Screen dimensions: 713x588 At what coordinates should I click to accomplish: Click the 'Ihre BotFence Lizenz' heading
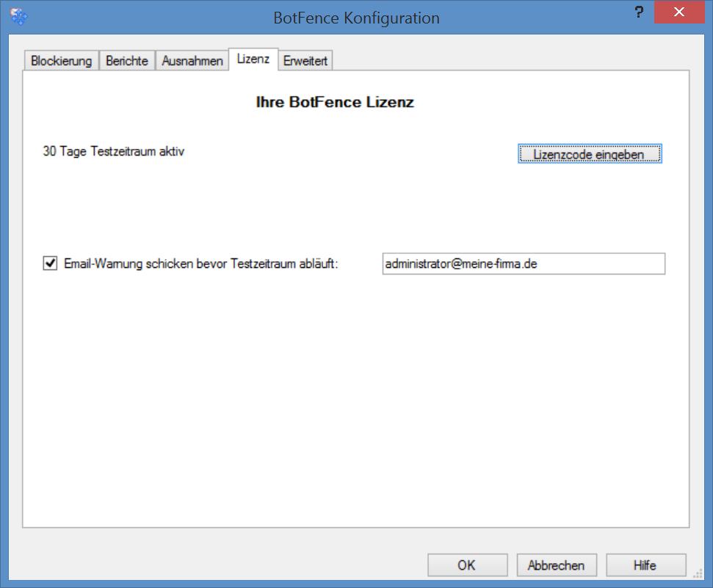tap(335, 102)
